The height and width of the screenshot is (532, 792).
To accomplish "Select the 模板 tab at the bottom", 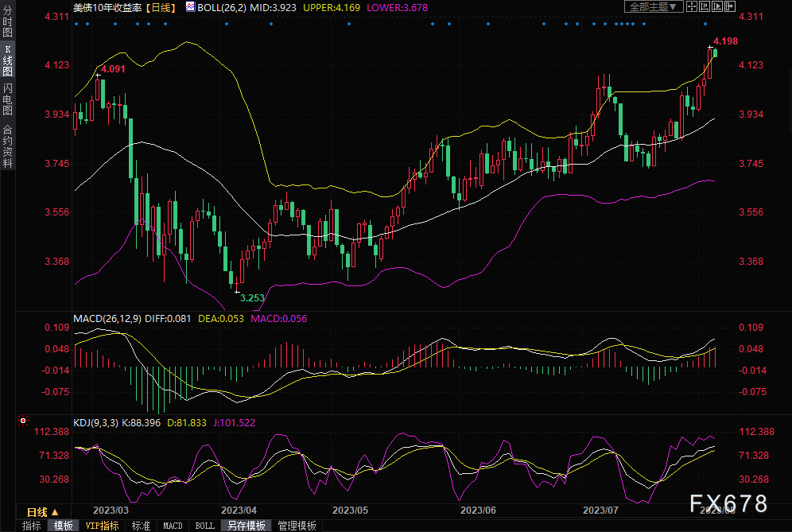I will tap(64, 526).
